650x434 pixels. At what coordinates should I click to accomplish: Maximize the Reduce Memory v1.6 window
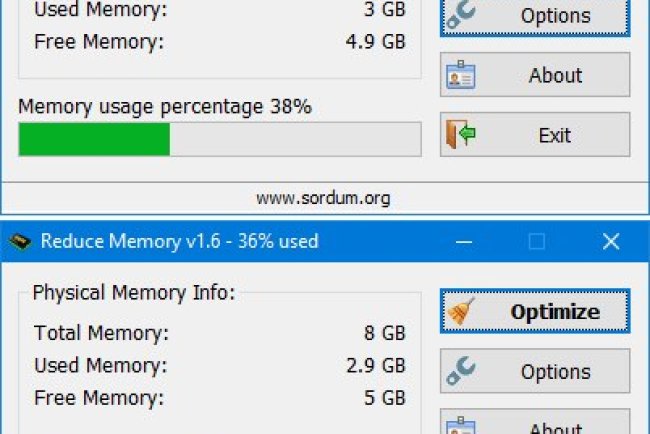[537, 241]
